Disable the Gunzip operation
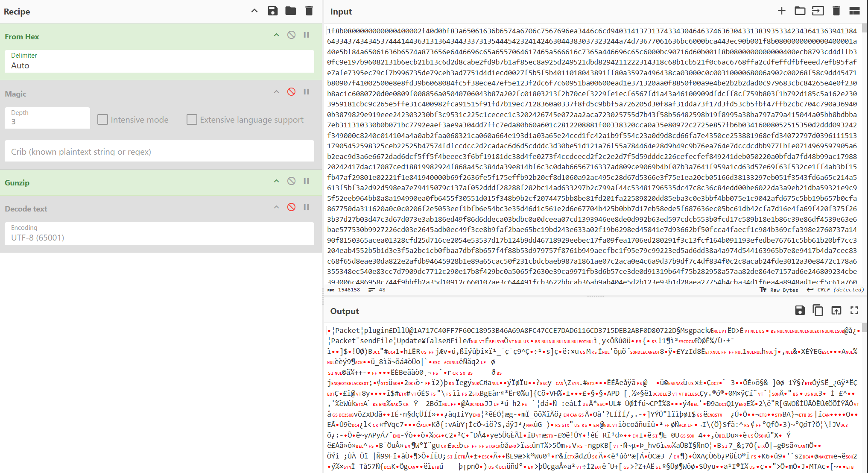The width and height of the screenshot is (868, 473). point(291,181)
